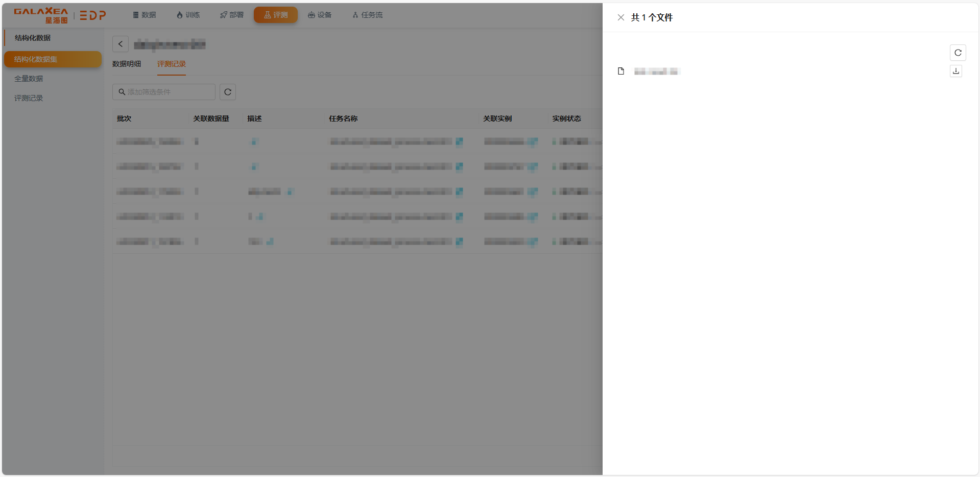Click the search magnifier icon
The width and height of the screenshot is (980, 477).
click(x=122, y=92)
